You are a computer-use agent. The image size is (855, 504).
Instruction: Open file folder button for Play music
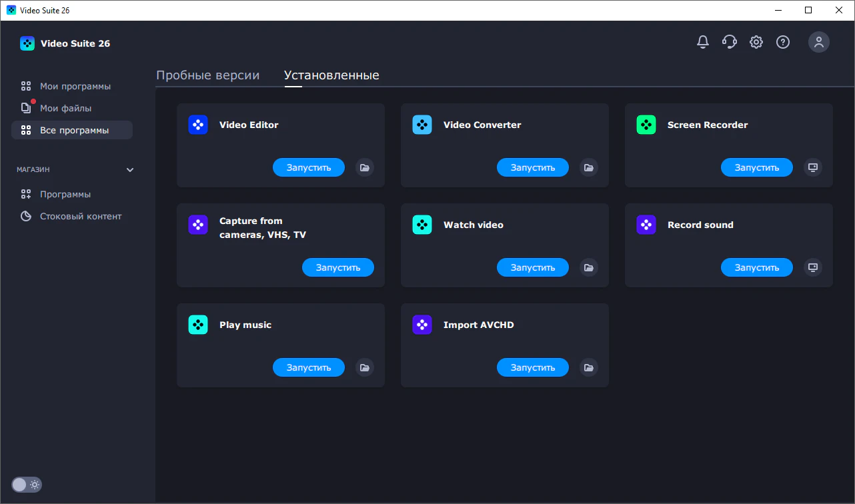365,367
